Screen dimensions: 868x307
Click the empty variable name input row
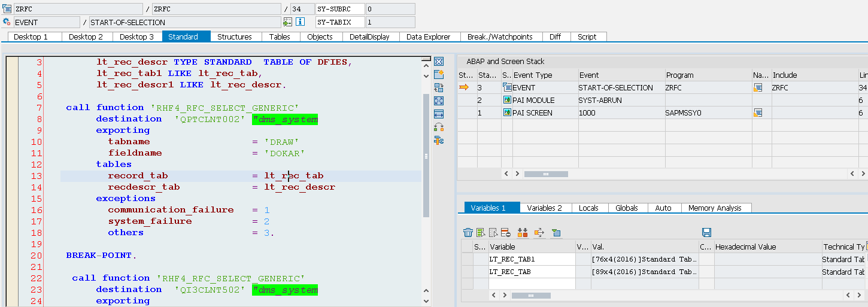coord(532,284)
